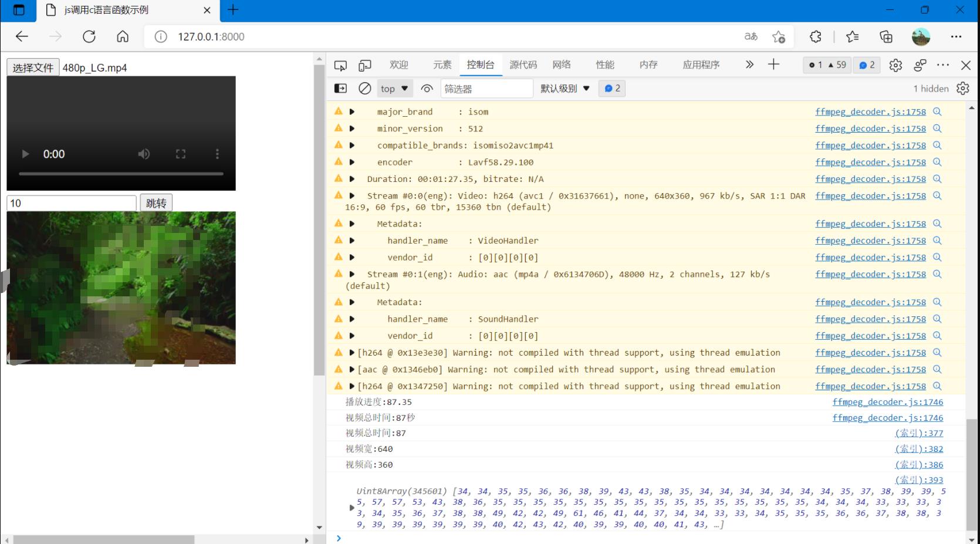Image resolution: width=980 pixels, height=544 pixels.
Task: Click the 跳转 button
Action: (x=156, y=203)
